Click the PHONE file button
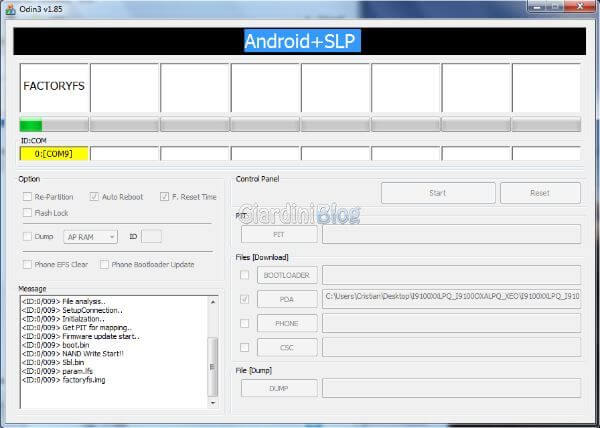Viewport: 600px width, 428px height. (287, 323)
